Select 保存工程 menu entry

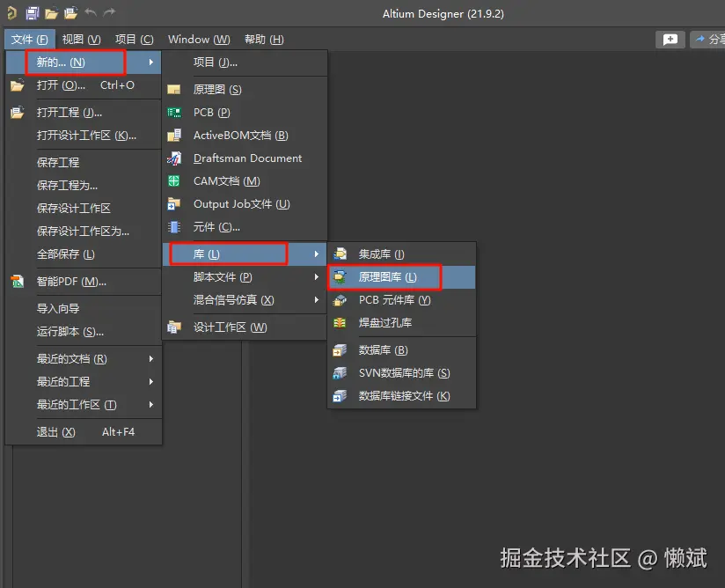coord(84,162)
